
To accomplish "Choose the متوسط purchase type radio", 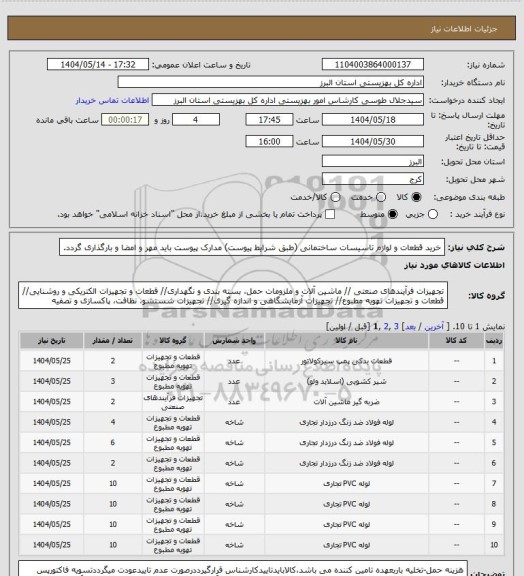I will pyautogui.click(x=393, y=214).
